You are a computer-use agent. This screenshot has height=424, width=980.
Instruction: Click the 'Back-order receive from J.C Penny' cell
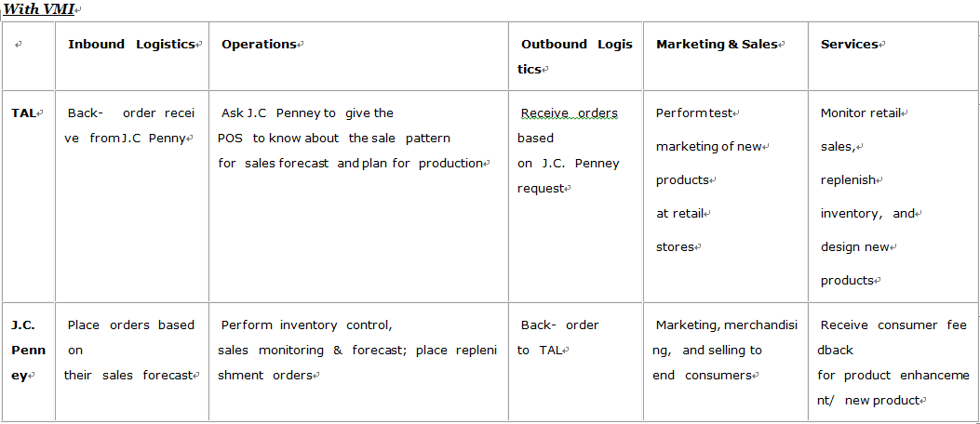point(132,196)
